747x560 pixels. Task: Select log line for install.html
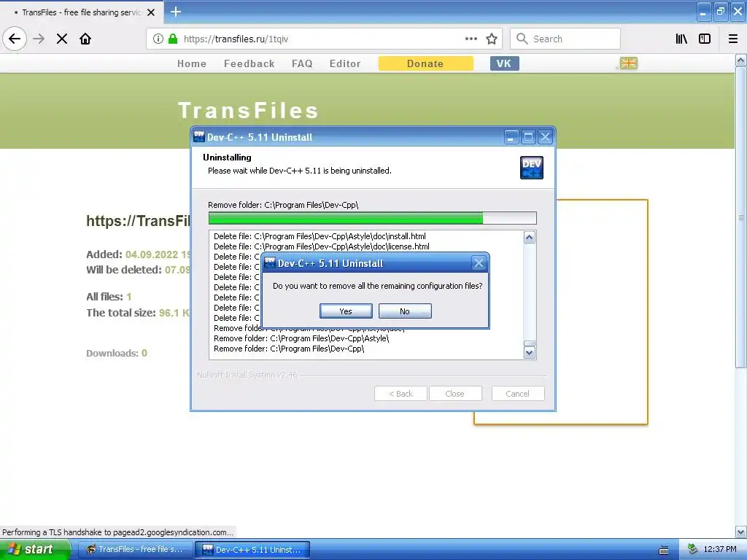click(x=320, y=236)
